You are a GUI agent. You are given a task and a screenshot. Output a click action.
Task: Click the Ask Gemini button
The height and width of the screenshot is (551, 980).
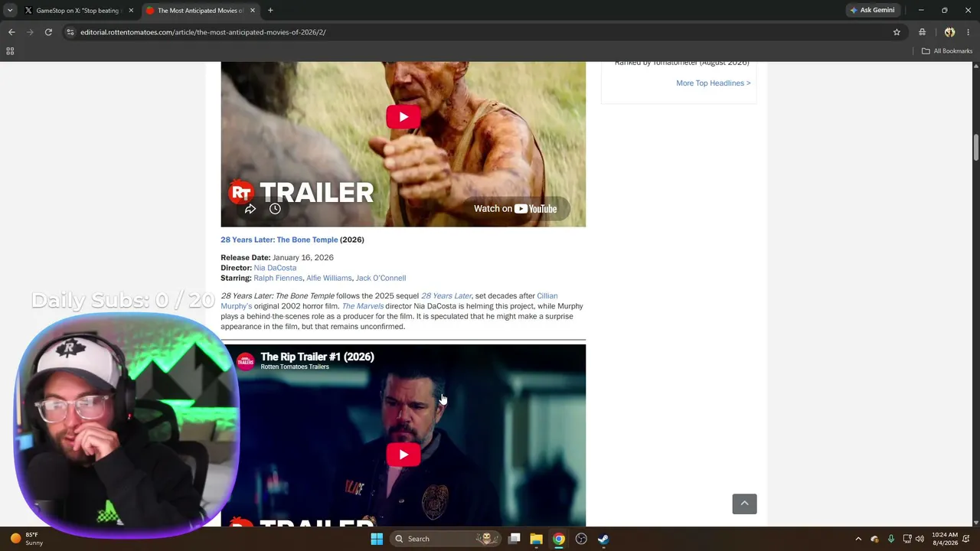872,11
